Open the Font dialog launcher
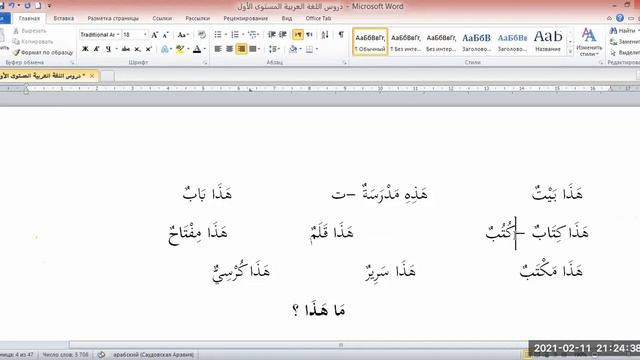Screen dimensions: 640x360 tap(205, 63)
